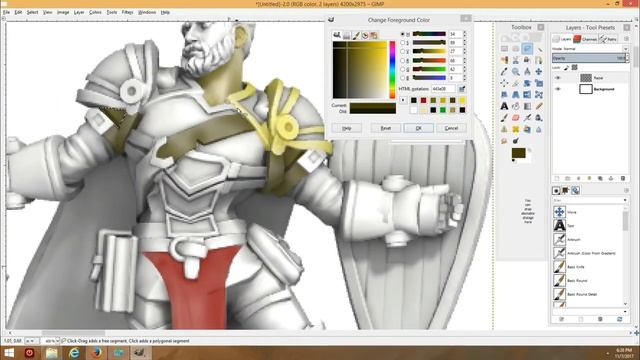The width and height of the screenshot is (640, 360).
Task: Click Cancel in color dialog
Action: (x=451, y=128)
